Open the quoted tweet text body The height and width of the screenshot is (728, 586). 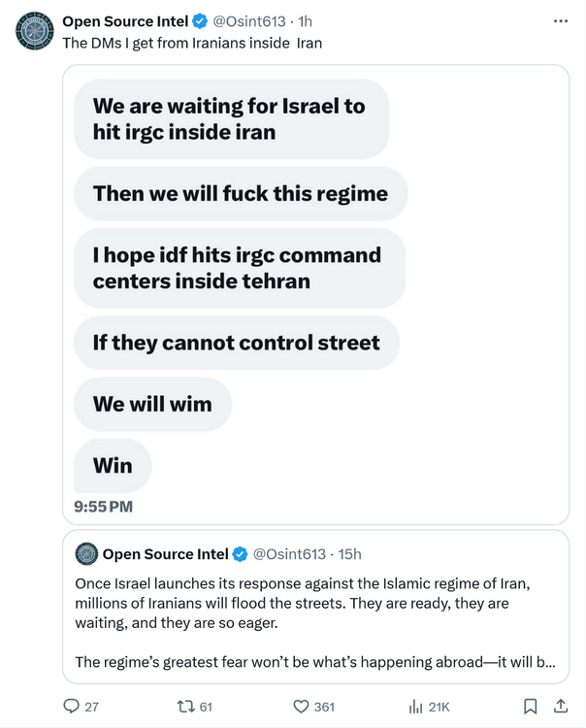(315, 621)
